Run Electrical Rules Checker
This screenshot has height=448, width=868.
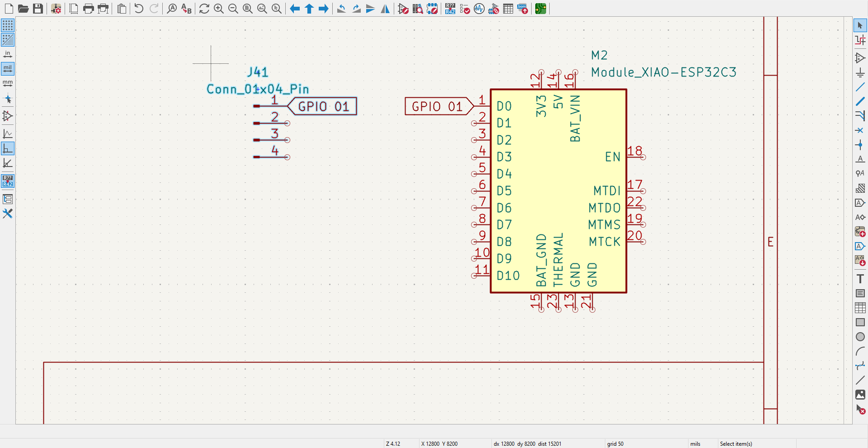click(465, 9)
